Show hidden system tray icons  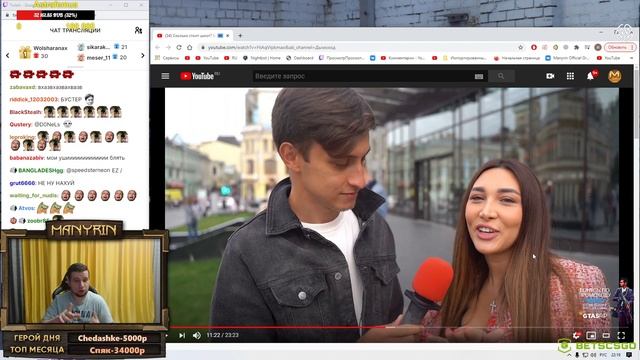(570, 355)
